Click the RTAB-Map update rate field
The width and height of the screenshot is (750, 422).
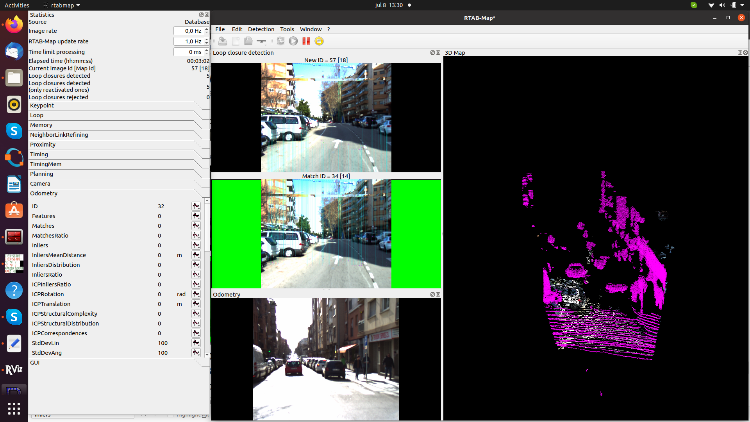[188, 41]
